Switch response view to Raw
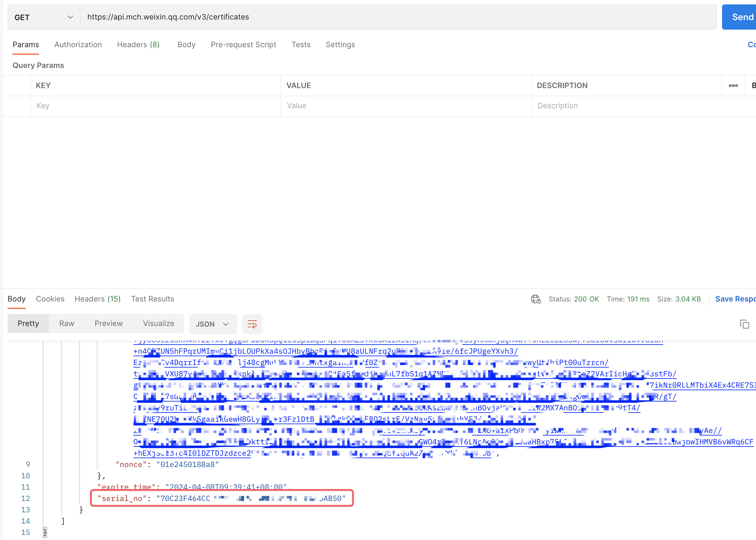This screenshot has height=540, width=756. click(x=66, y=323)
